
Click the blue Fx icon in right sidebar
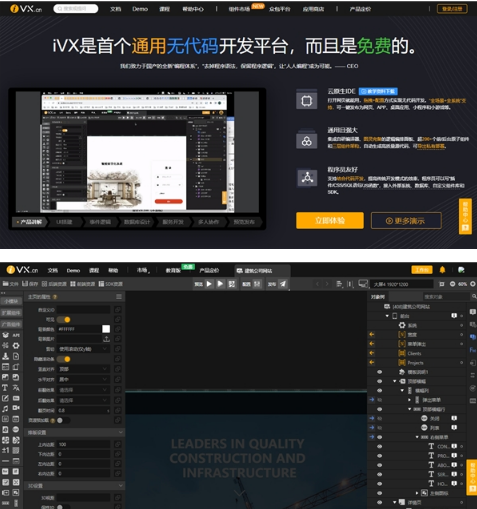click(473, 350)
